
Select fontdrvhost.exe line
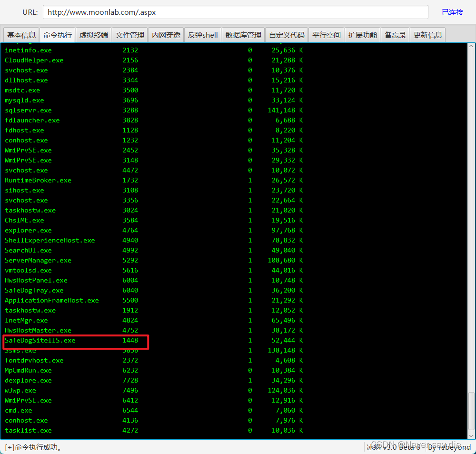[x=154, y=361]
